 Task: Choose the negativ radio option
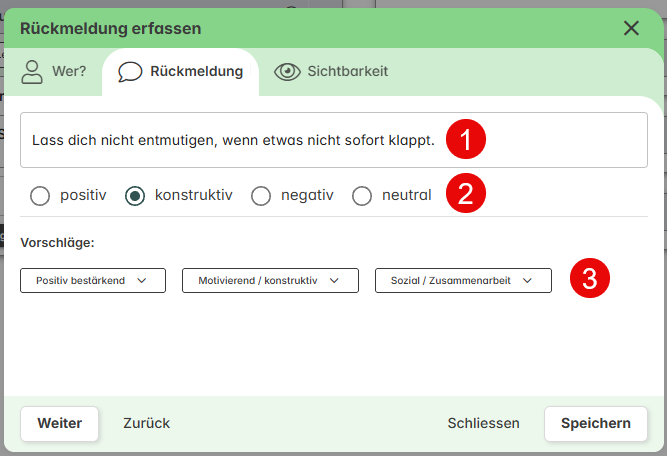[261, 196]
